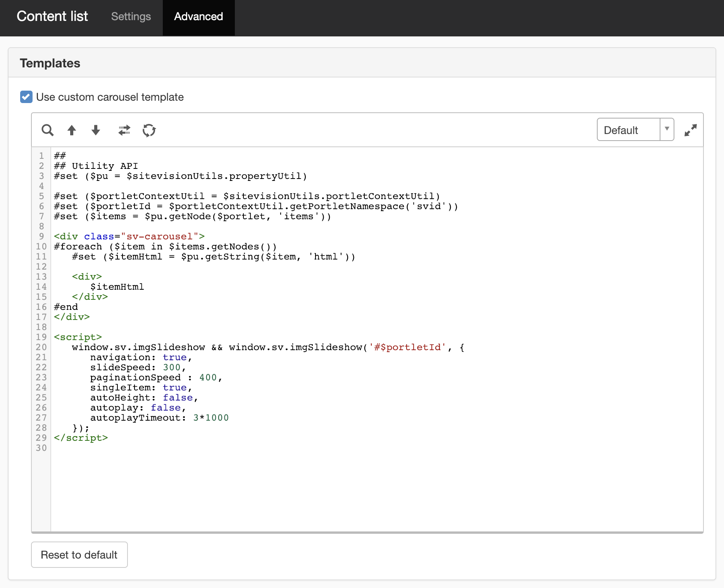Uncheck Use custom carousel template

pyautogui.click(x=26, y=97)
